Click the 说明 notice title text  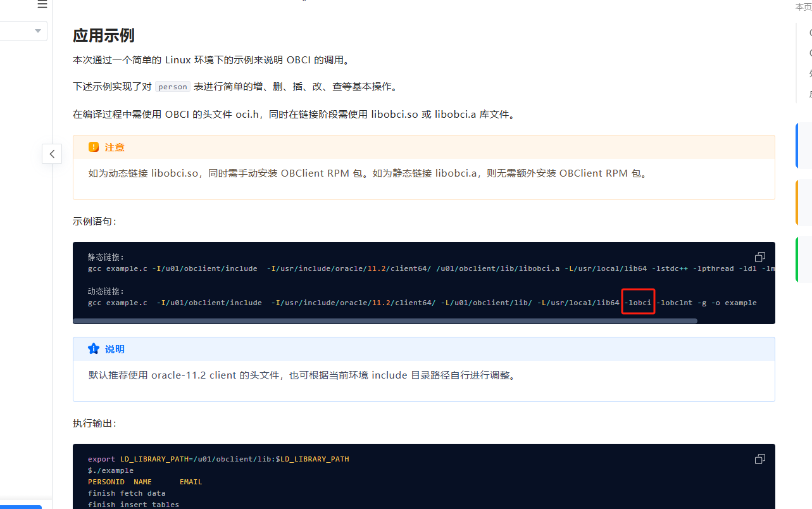115,349
